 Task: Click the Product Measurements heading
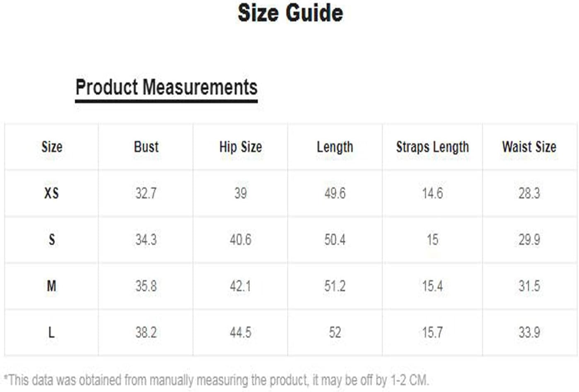(x=166, y=87)
